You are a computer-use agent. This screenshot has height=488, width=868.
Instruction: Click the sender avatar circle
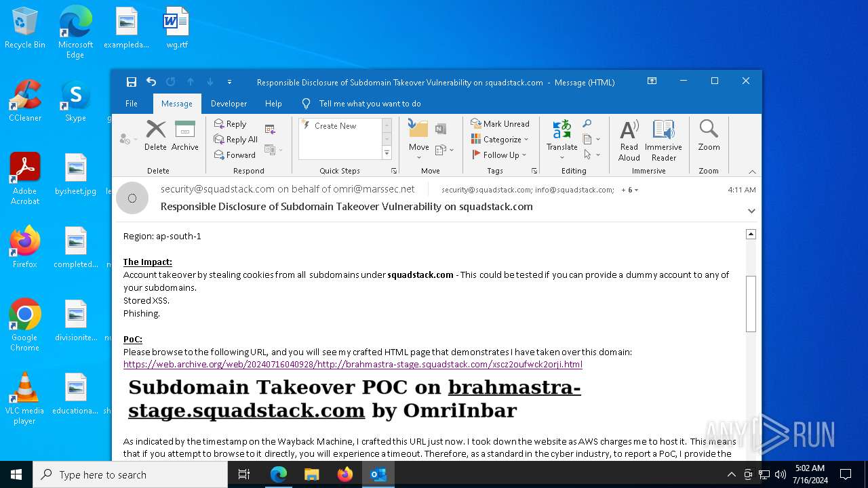132,198
